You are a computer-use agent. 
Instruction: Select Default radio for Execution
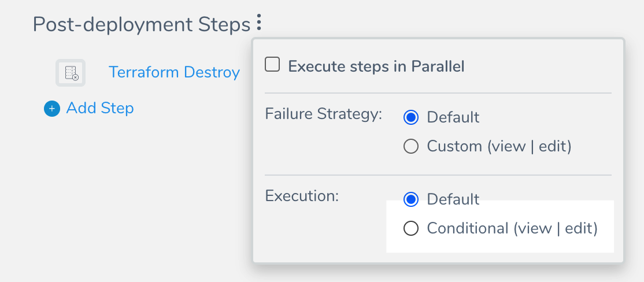pyautogui.click(x=411, y=199)
